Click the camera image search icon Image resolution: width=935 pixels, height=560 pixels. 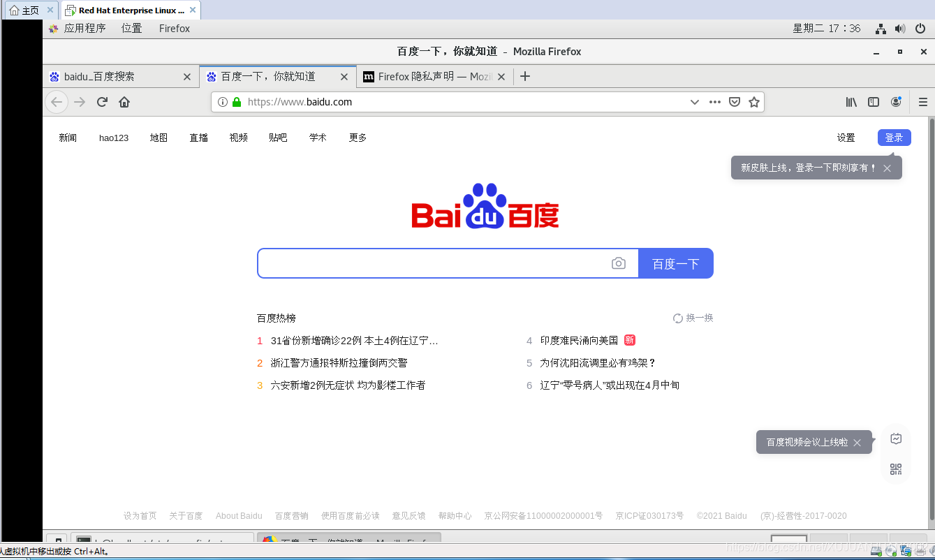tap(619, 263)
